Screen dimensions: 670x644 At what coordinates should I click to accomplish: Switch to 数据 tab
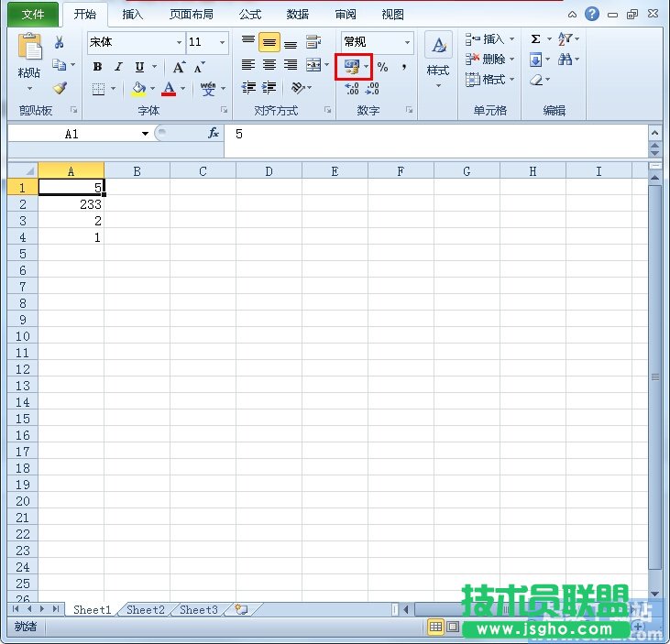(x=297, y=15)
